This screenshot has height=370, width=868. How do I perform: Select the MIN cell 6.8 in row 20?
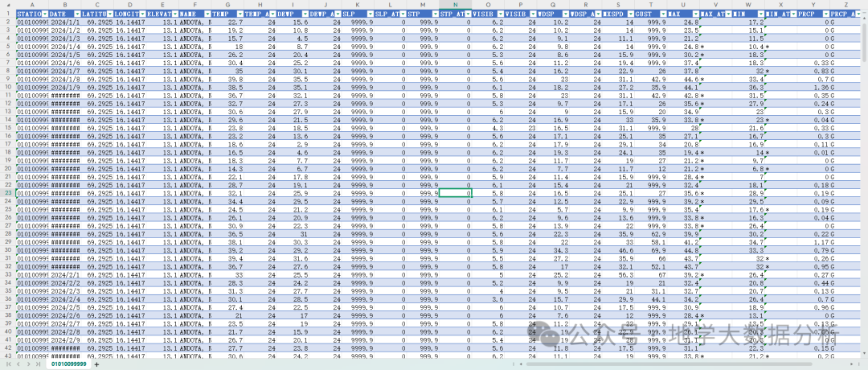pos(748,169)
